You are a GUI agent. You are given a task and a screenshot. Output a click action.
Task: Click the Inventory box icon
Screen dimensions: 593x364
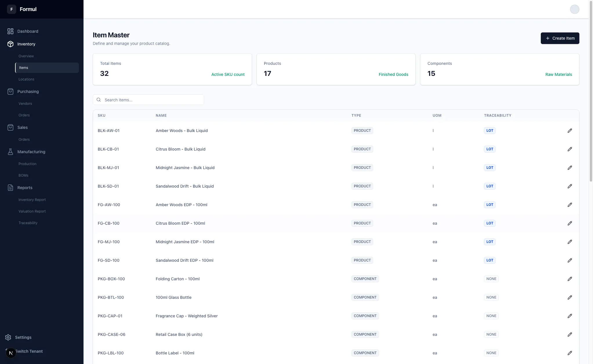point(10,44)
